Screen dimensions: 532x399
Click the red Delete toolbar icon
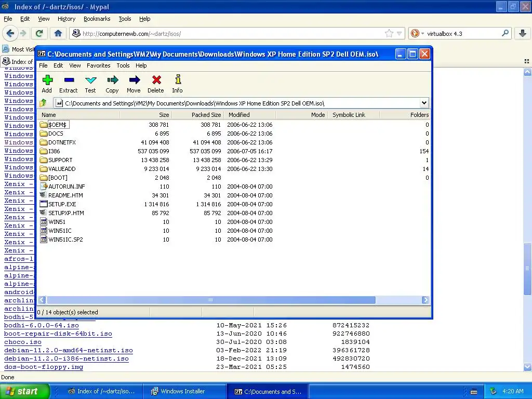tap(156, 84)
